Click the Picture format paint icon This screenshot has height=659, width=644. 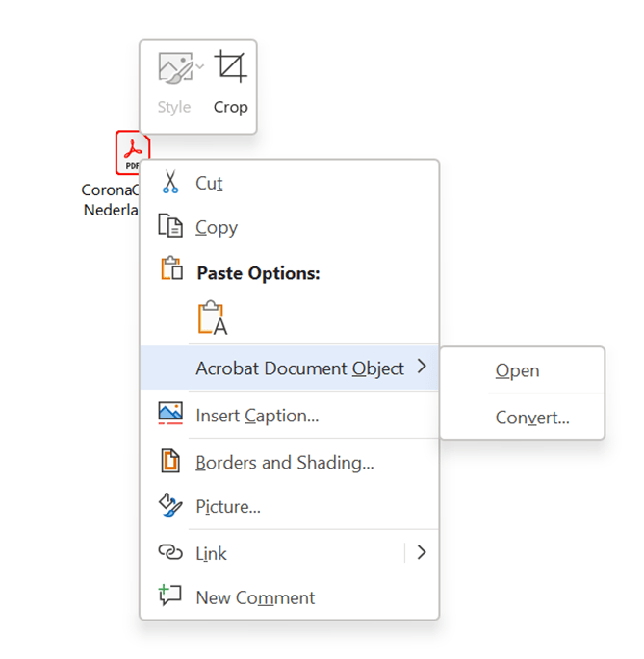pos(170,505)
